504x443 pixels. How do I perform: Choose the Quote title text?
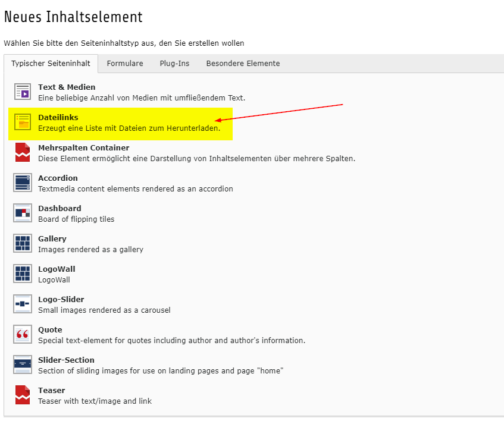50,330
